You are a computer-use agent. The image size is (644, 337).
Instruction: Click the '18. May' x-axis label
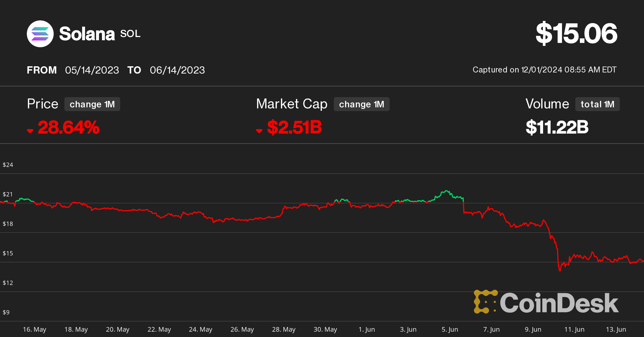click(76, 329)
